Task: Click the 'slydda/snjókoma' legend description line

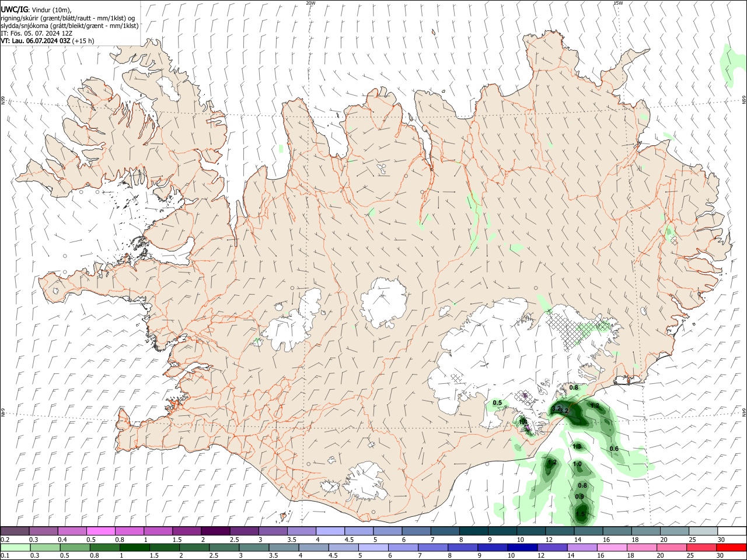Action: tap(69, 26)
